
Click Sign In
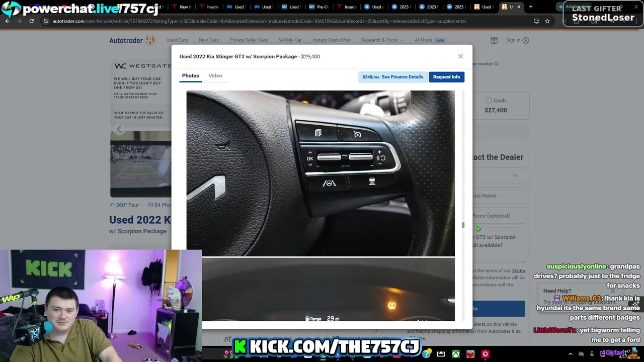(518, 40)
